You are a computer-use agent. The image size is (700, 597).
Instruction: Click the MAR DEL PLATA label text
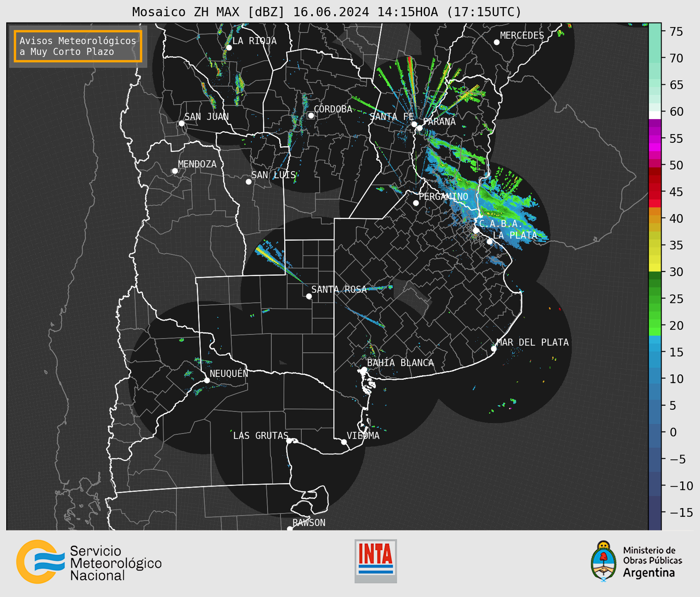pos(532,342)
